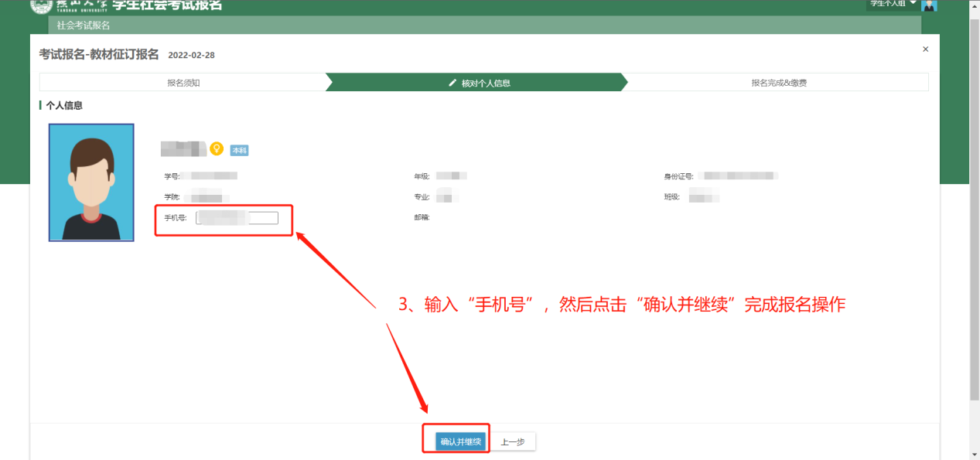Click the user avatar in header
The height and width of the screenshot is (460, 980).
tap(929, 5)
